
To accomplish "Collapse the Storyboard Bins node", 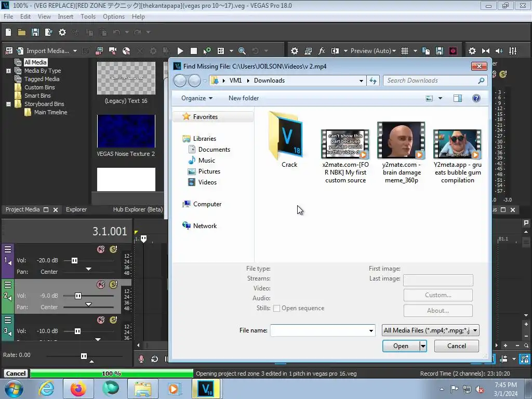I will pos(8,104).
